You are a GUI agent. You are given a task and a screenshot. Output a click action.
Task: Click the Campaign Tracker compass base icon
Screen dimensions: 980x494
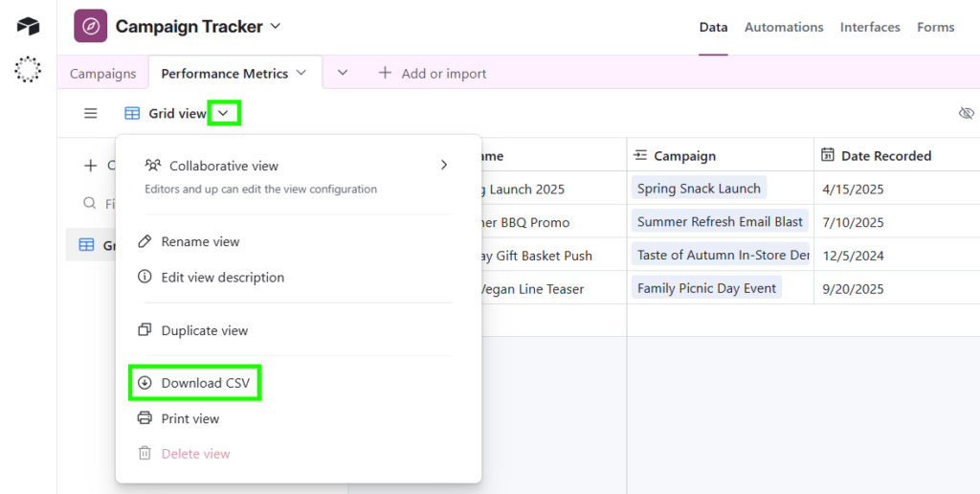pos(91,27)
